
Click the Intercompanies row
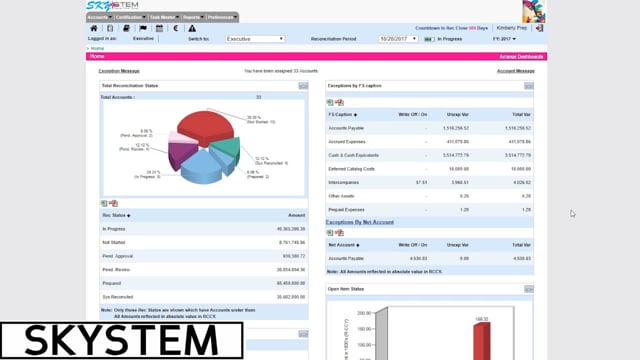click(x=429, y=182)
